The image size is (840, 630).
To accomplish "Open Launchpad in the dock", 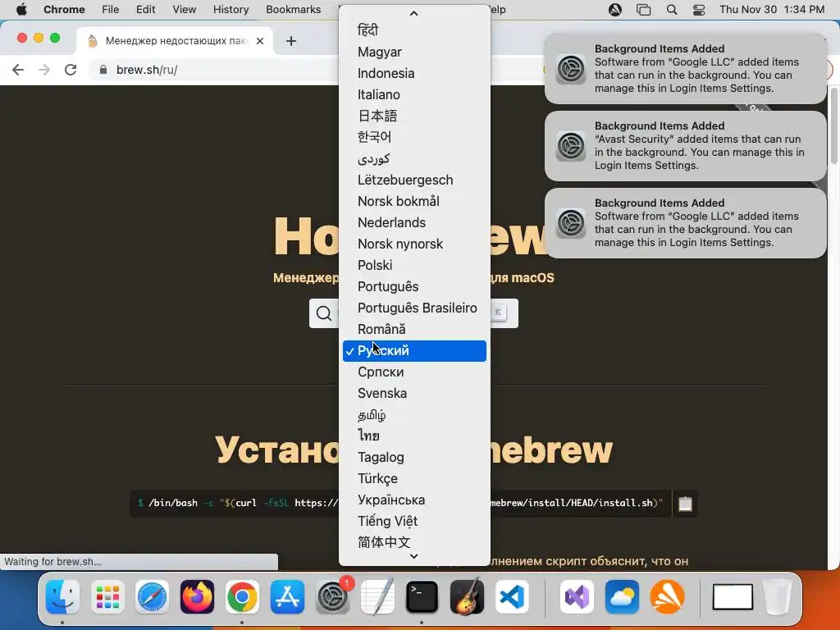I will [107, 596].
